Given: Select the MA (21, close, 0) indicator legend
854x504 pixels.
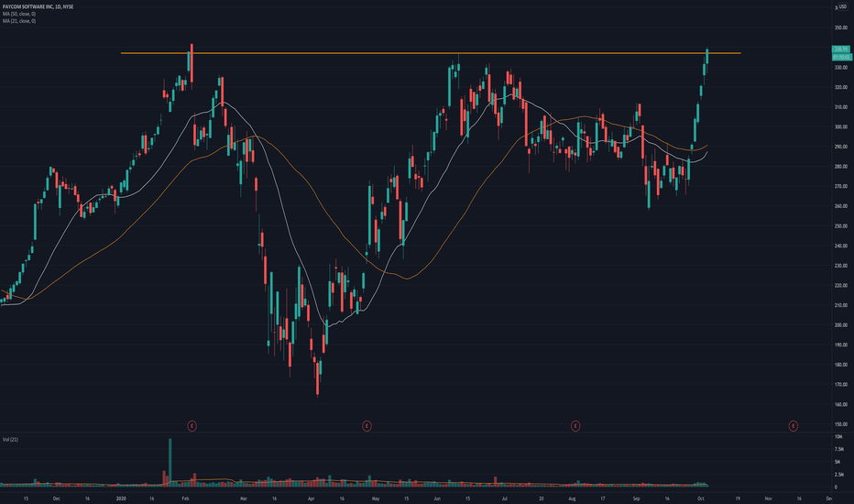Looking at the screenshot, I should click(19, 21).
